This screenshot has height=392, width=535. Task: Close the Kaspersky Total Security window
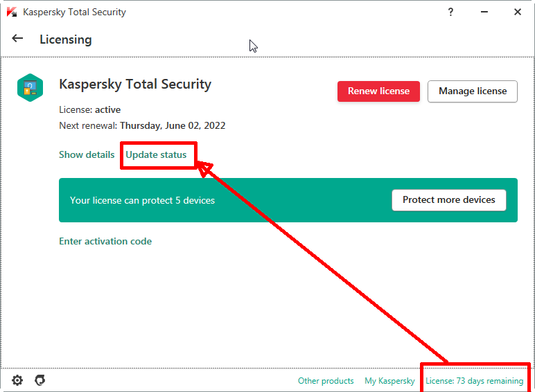(x=517, y=12)
